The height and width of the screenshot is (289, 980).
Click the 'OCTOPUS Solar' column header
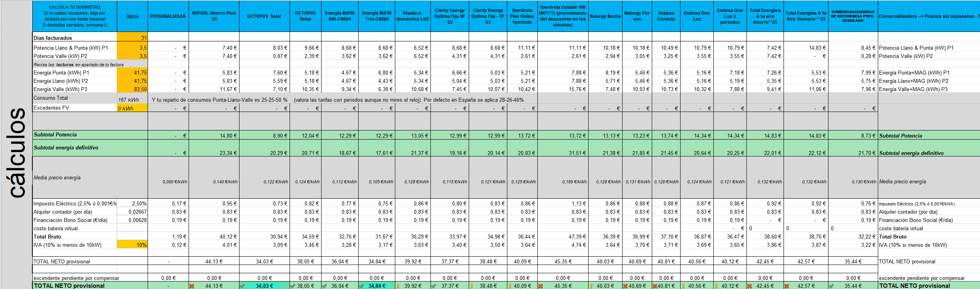[x=264, y=16]
